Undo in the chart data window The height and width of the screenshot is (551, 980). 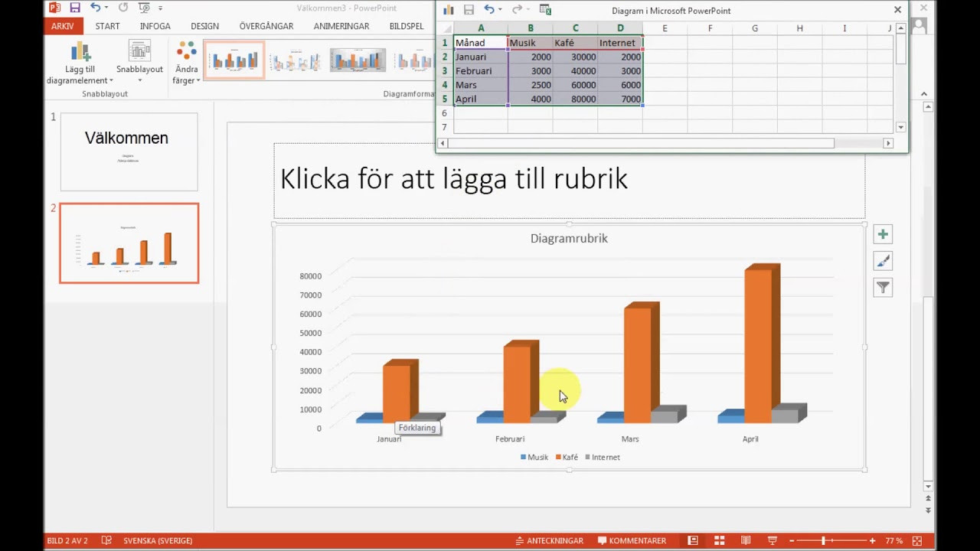click(488, 10)
